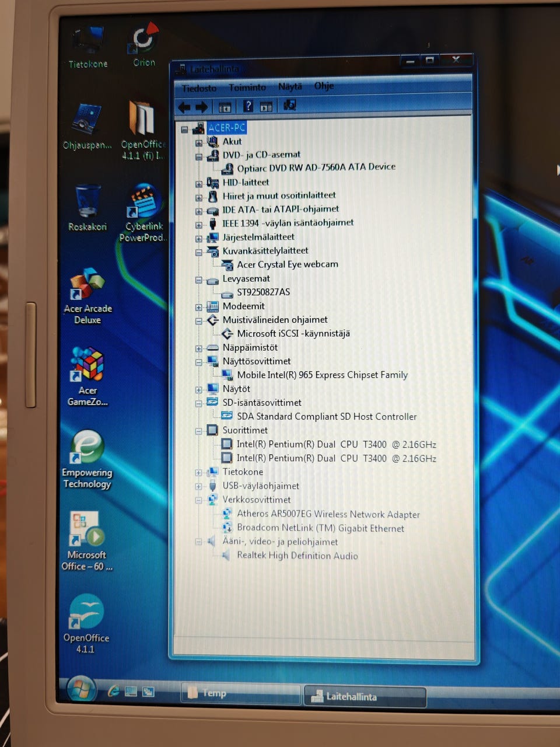The height and width of the screenshot is (747, 560).
Task: Select Acer Crystal Eye webcam
Action: tap(287, 264)
